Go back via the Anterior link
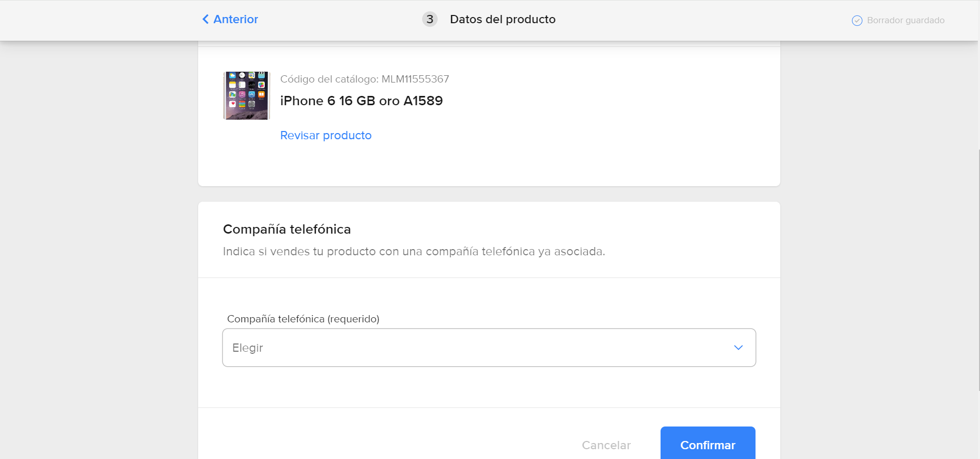 [230, 19]
